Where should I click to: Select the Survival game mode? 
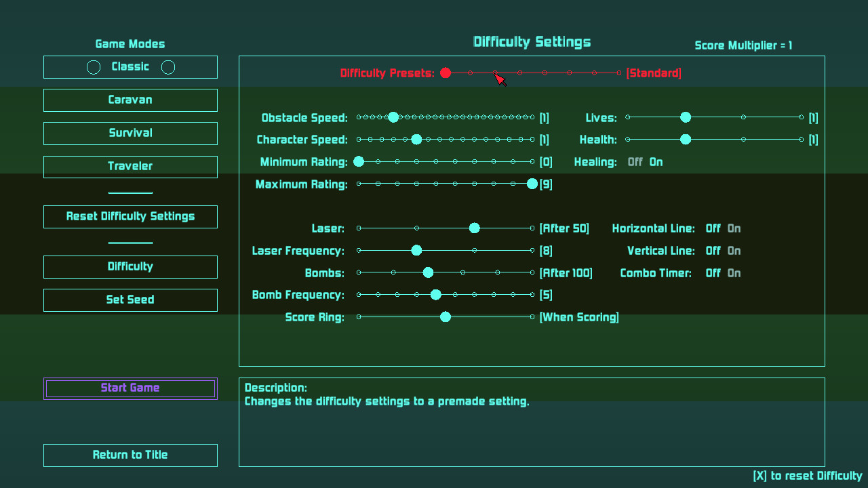(130, 134)
